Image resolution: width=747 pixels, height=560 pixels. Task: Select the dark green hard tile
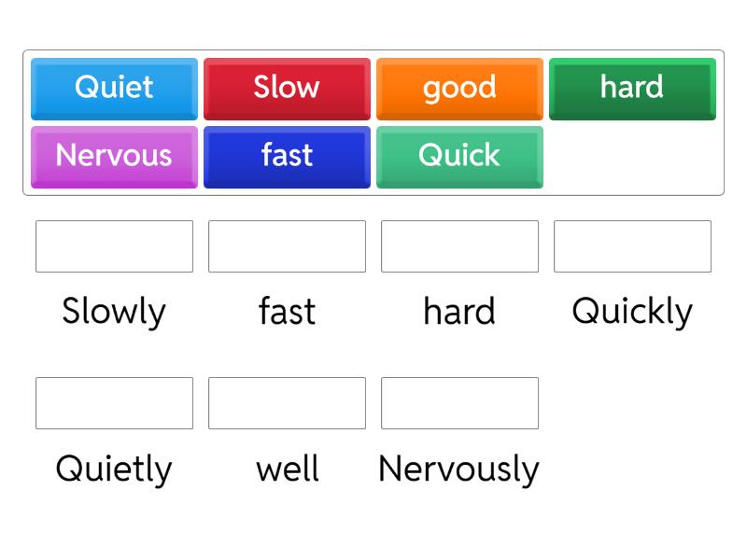tap(632, 88)
